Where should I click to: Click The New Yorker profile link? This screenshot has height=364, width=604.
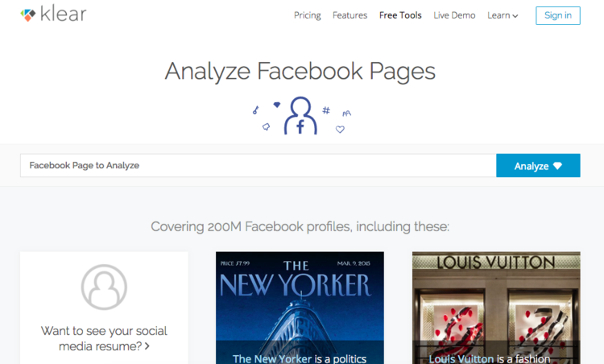(x=272, y=358)
